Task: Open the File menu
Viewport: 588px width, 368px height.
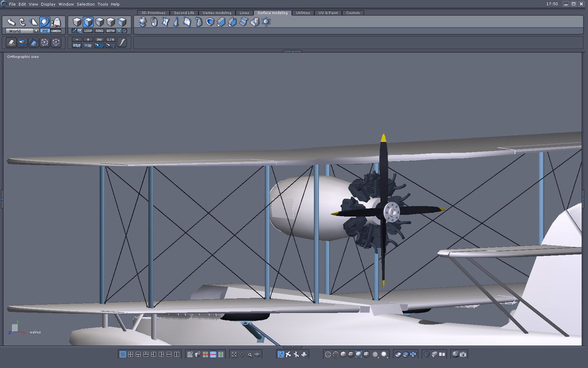Action: click(12, 4)
